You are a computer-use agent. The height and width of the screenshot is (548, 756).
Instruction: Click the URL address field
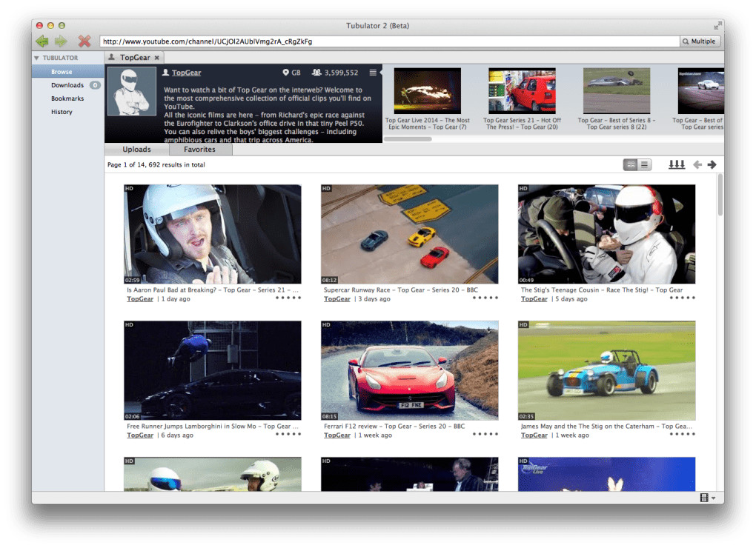(390, 41)
